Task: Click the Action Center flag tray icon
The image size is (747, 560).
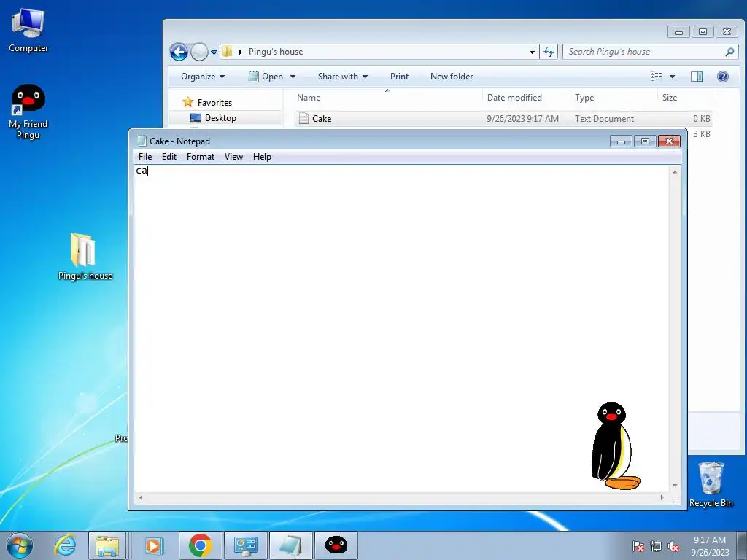Action: coord(638,546)
